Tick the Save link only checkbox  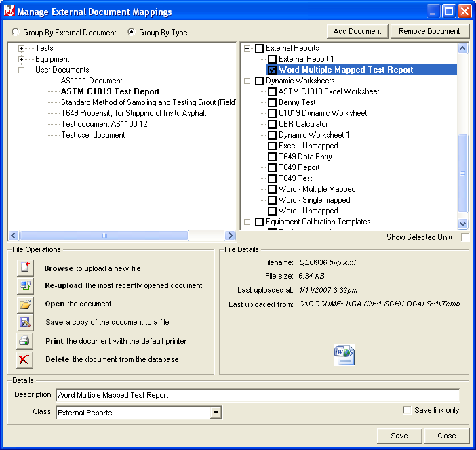(x=407, y=411)
